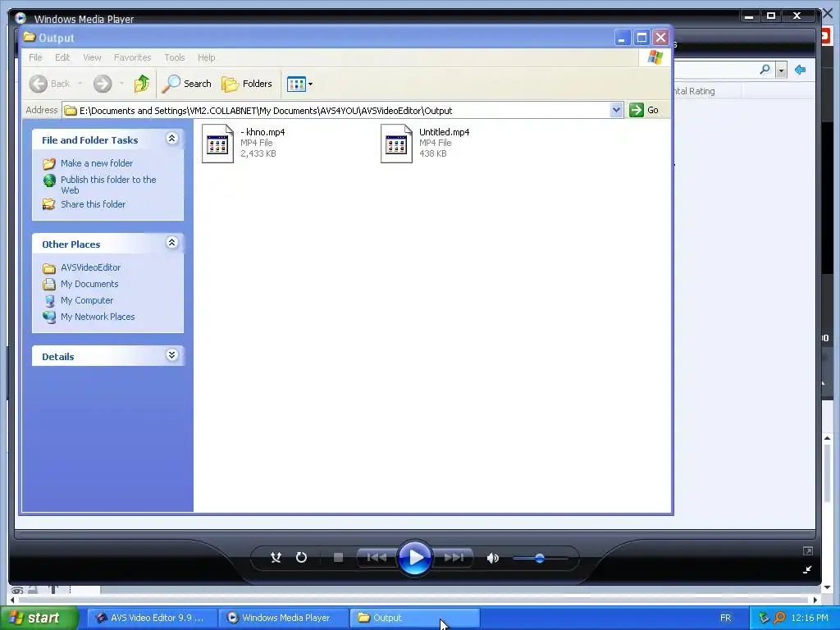
Task: Go up one folder level
Action: (x=141, y=84)
